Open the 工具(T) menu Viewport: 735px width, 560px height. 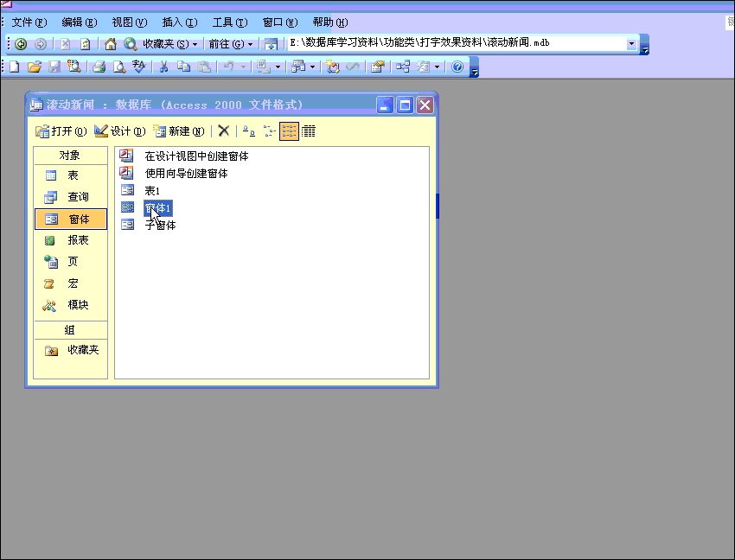click(230, 22)
